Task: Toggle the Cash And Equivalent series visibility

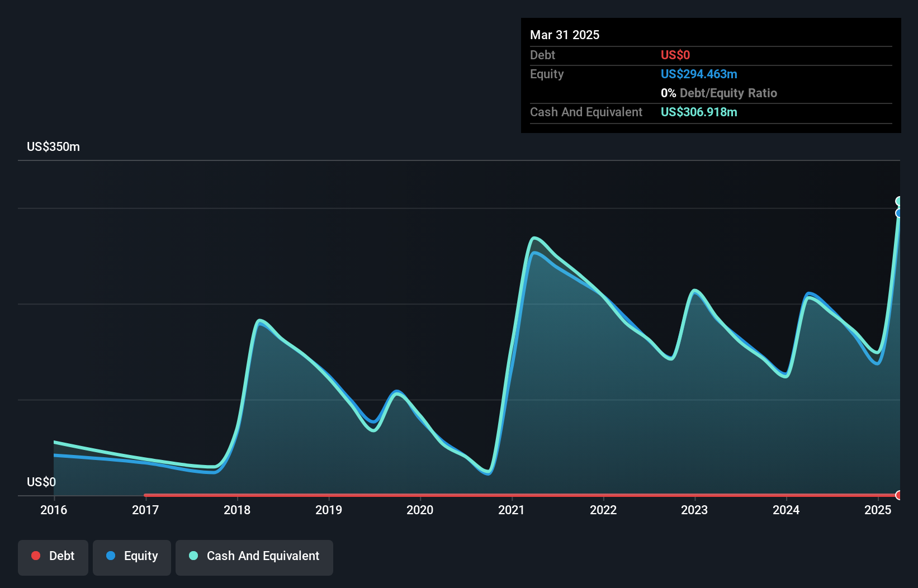Action: click(254, 556)
